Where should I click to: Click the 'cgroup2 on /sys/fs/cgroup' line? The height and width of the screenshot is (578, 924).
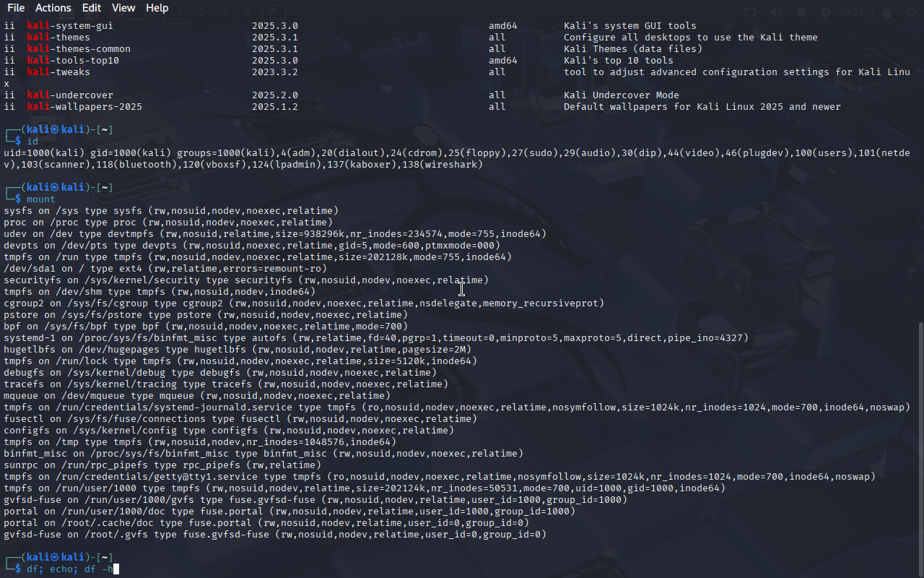[x=304, y=303]
